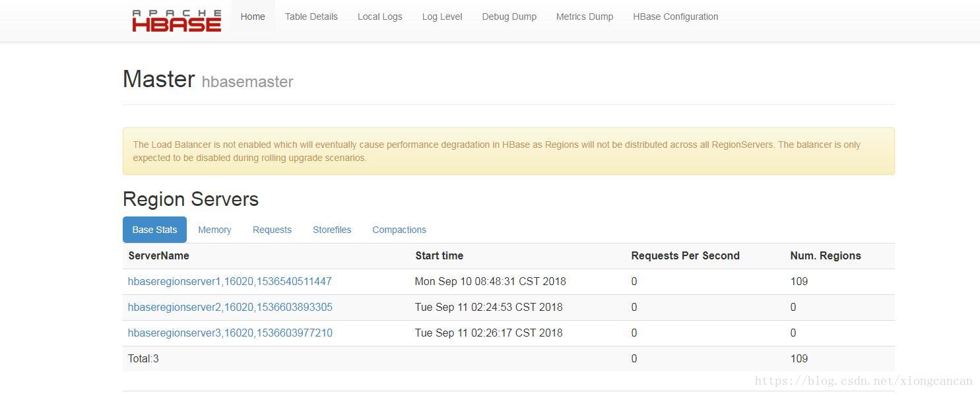
Task: Click Num. Regions value for hbaseregionserver1
Action: coord(799,281)
